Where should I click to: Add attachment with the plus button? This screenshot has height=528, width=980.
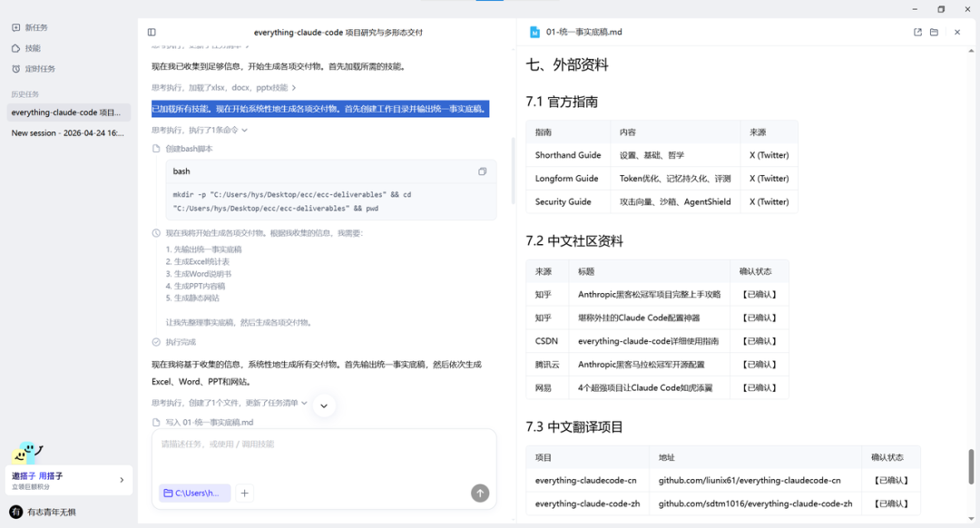tap(244, 493)
